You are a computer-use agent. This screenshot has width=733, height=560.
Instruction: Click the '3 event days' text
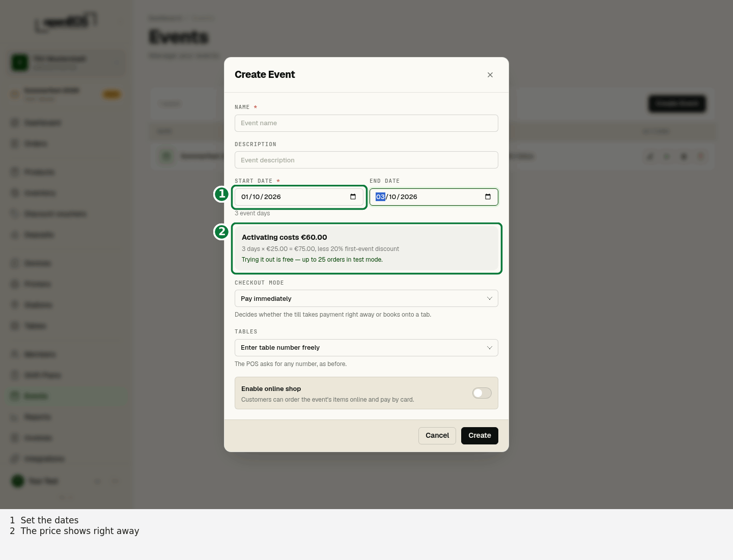coord(252,213)
